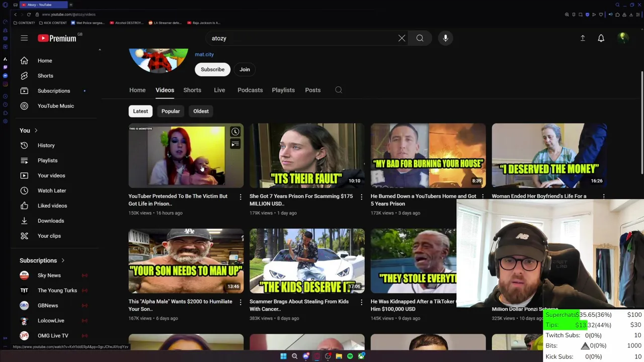This screenshot has height=362, width=644.
Task: Click the search magnifier button
Action: (420, 38)
